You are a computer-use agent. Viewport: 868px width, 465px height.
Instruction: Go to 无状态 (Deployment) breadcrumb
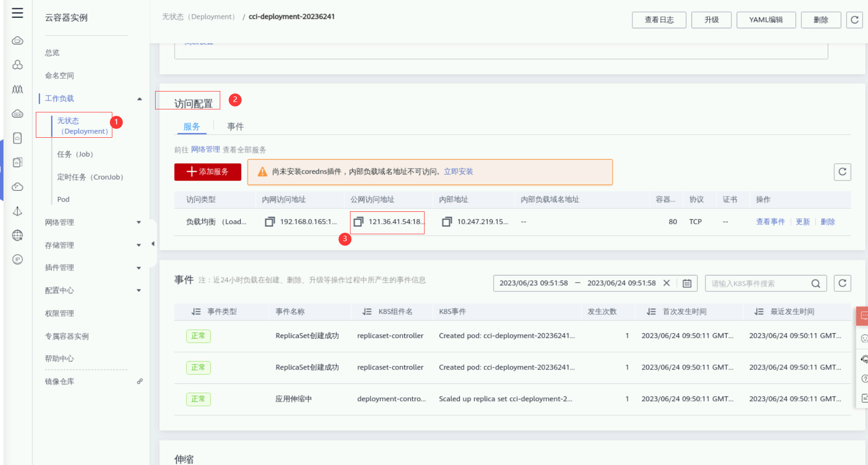(198, 17)
